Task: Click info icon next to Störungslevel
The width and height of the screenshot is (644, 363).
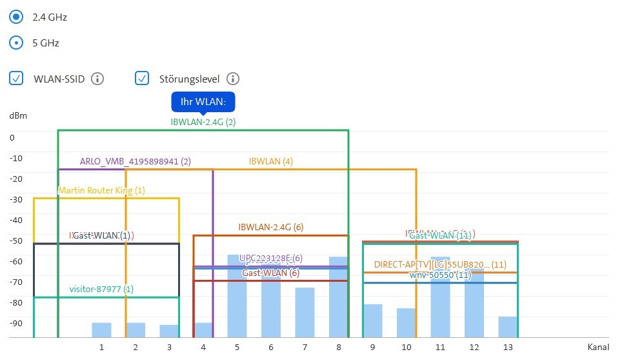Action: point(233,79)
